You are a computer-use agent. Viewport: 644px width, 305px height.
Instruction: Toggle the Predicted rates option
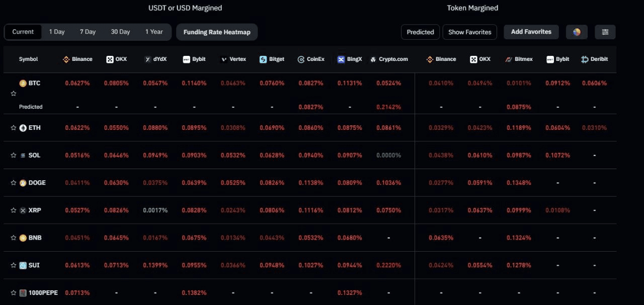coord(420,32)
